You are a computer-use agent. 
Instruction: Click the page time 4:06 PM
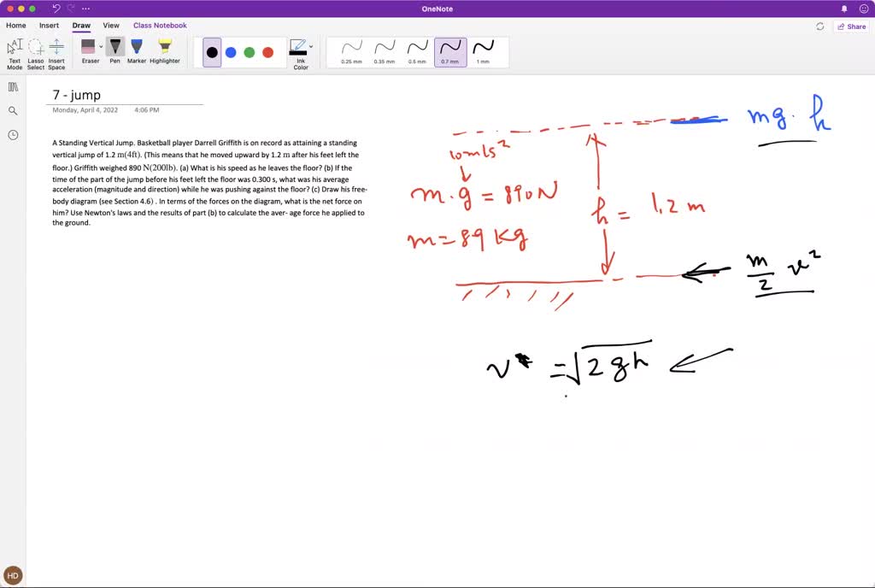point(147,110)
